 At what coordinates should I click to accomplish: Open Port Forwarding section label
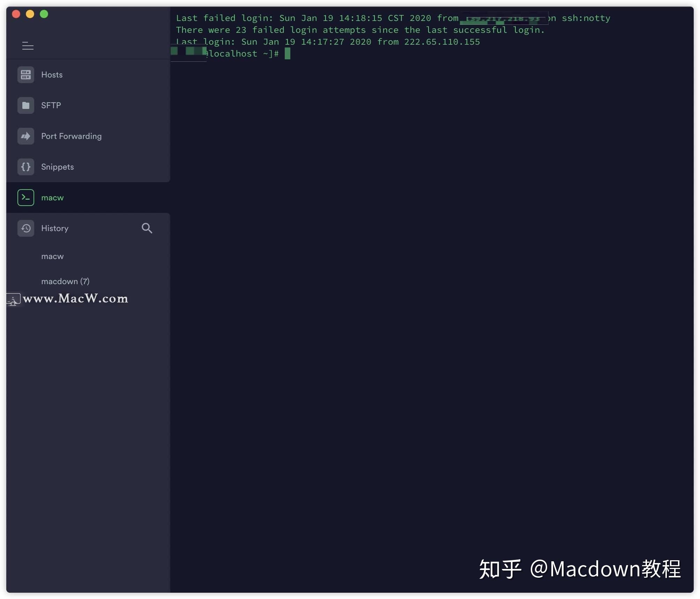pos(72,136)
